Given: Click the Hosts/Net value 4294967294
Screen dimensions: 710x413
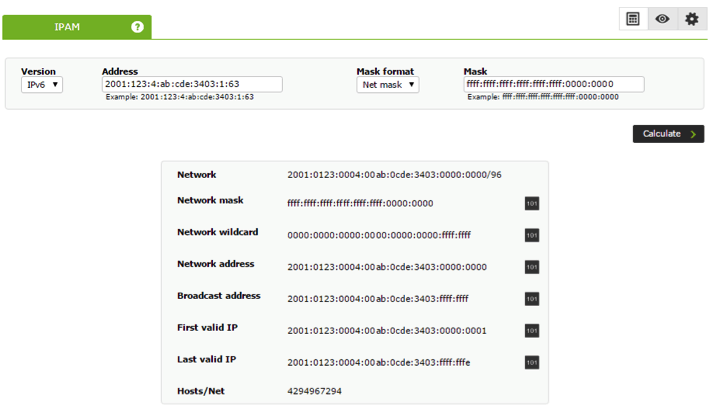Looking at the screenshot, I should [314, 391].
